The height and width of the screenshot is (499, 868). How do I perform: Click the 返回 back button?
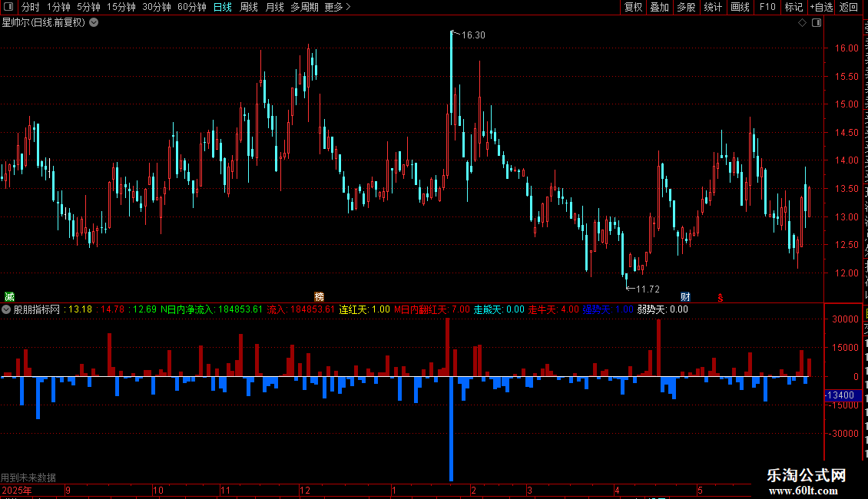coord(848,7)
